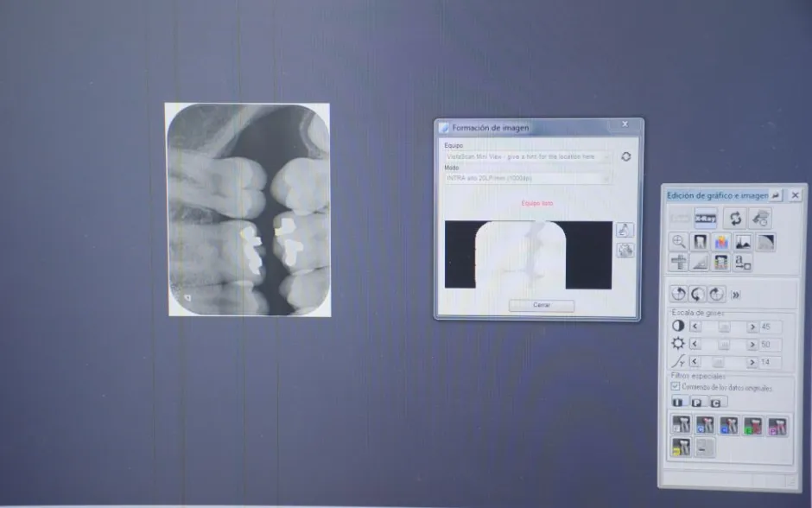Open the Modo scan mode dropdown
This screenshot has height=508, width=812.
click(527, 178)
